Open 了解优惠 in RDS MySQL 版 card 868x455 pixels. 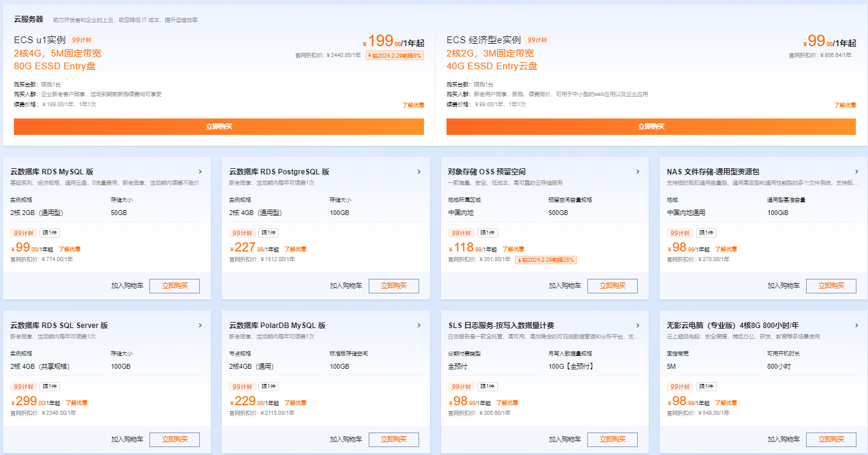coord(69,249)
